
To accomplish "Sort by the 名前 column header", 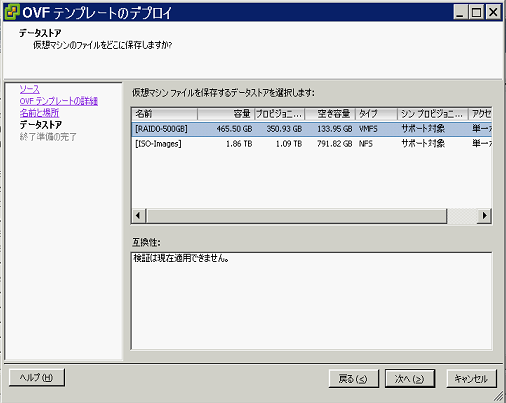I will [x=165, y=114].
